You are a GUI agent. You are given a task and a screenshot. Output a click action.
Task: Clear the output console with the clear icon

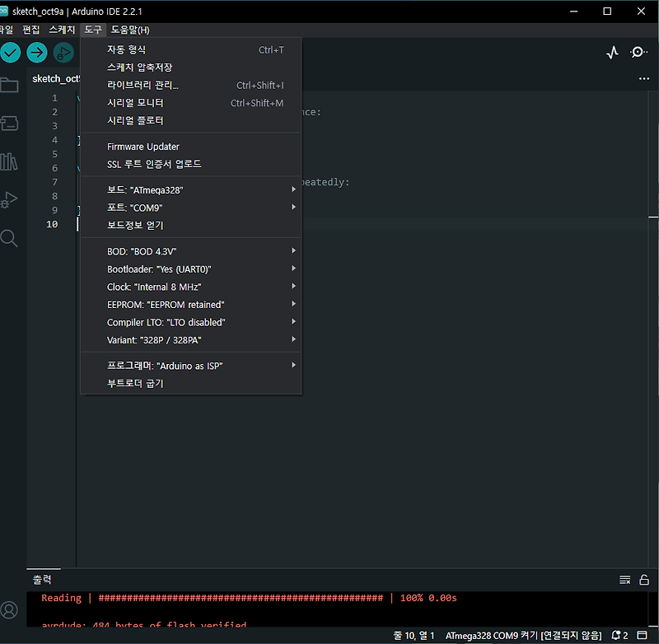(x=624, y=579)
